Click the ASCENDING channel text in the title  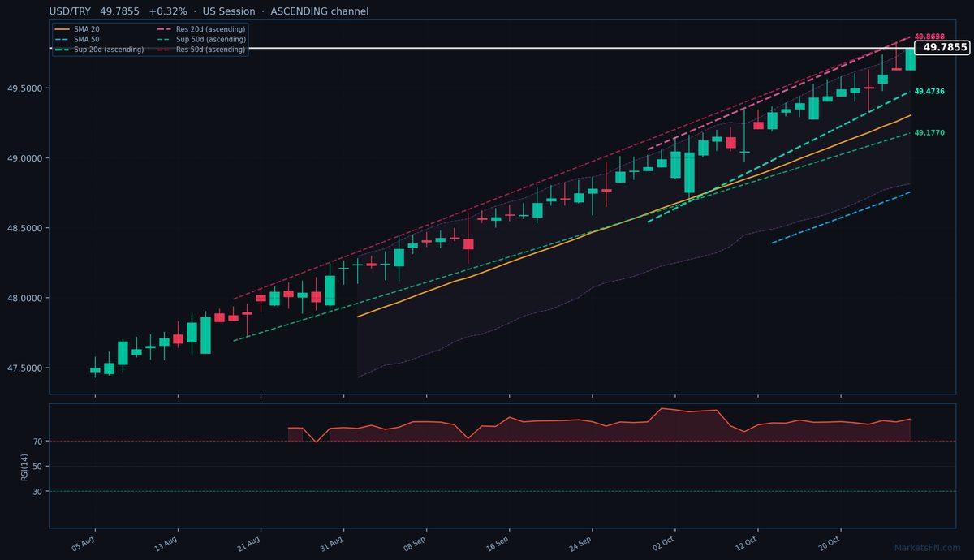pyautogui.click(x=320, y=11)
